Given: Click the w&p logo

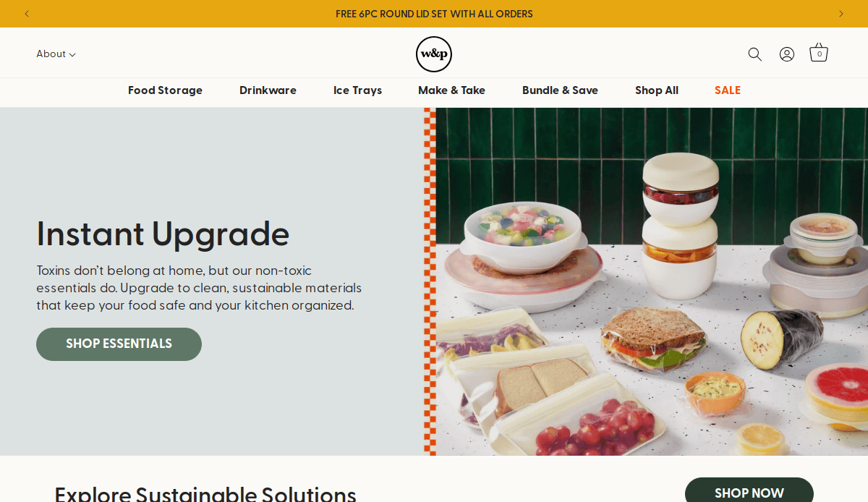Looking at the screenshot, I should 434,54.
